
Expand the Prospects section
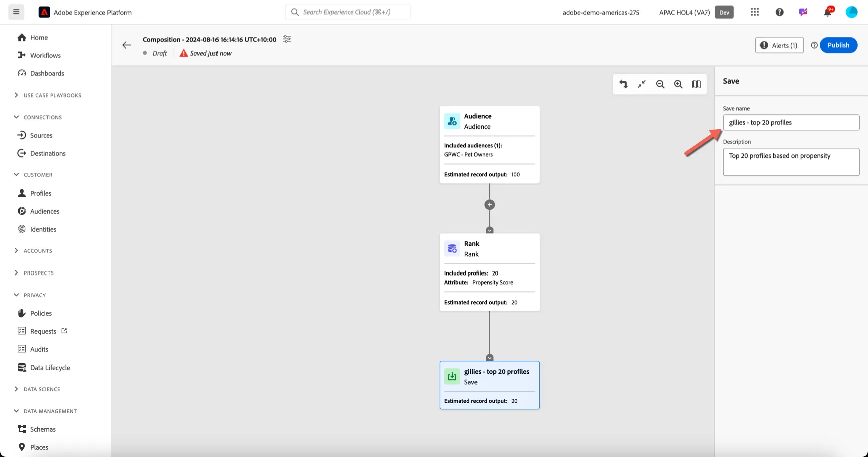(16, 273)
